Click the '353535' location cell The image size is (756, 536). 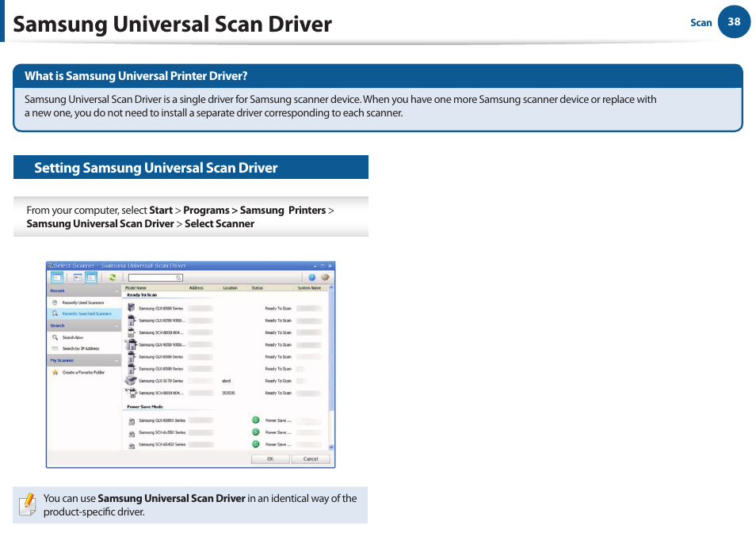click(228, 393)
